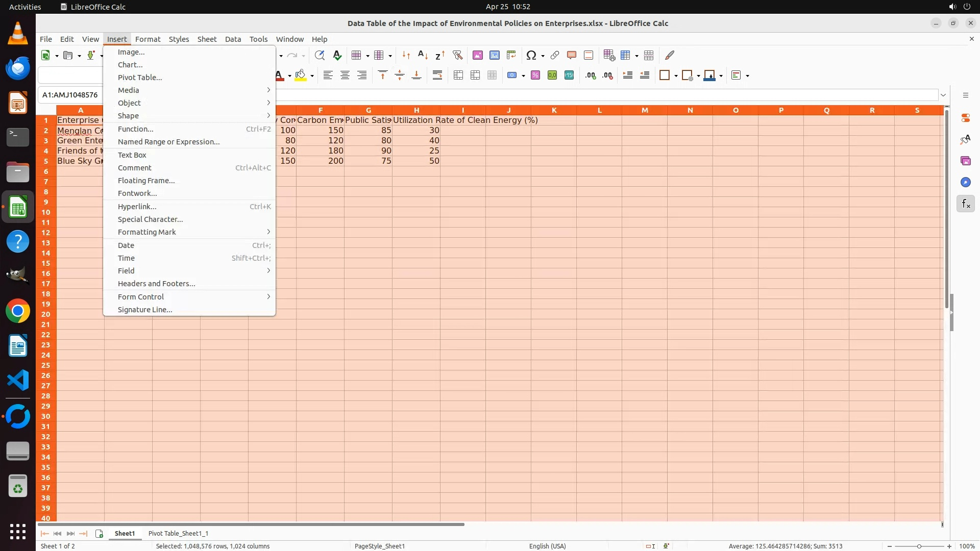Click the Sort Ascending icon

[423, 55]
